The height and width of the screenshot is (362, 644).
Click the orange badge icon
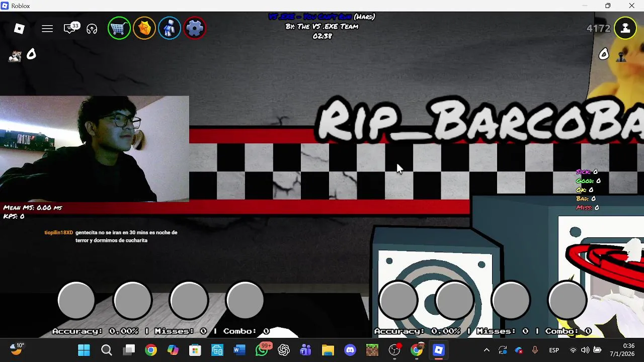coord(144,28)
